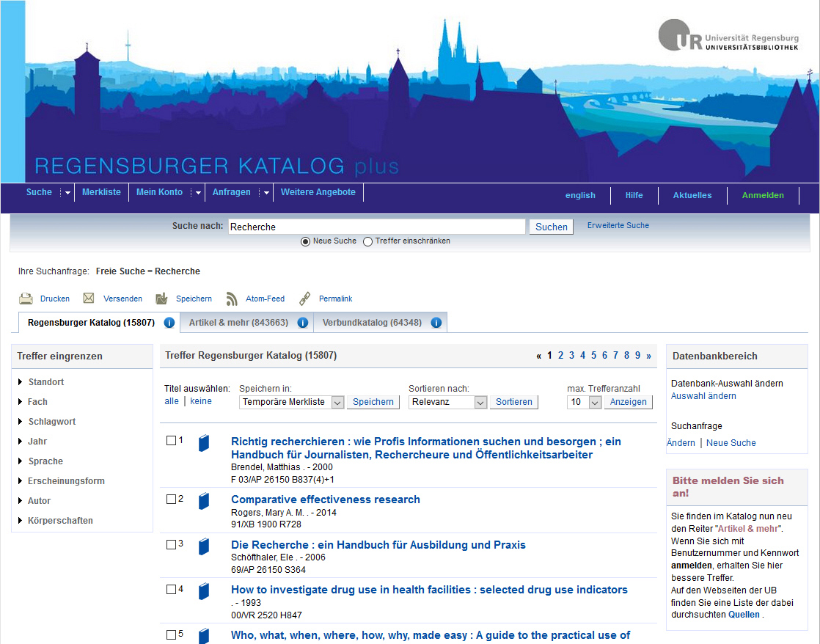The width and height of the screenshot is (820, 644).
Task: Switch language to english
Action: pos(580,195)
